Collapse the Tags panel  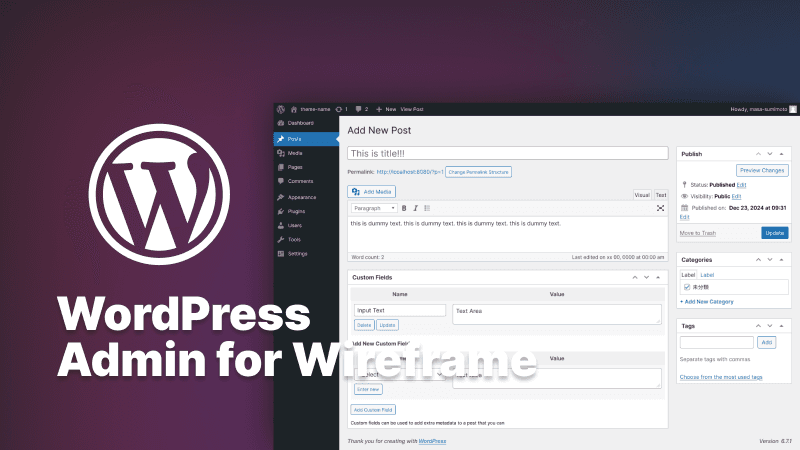(782, 326)
